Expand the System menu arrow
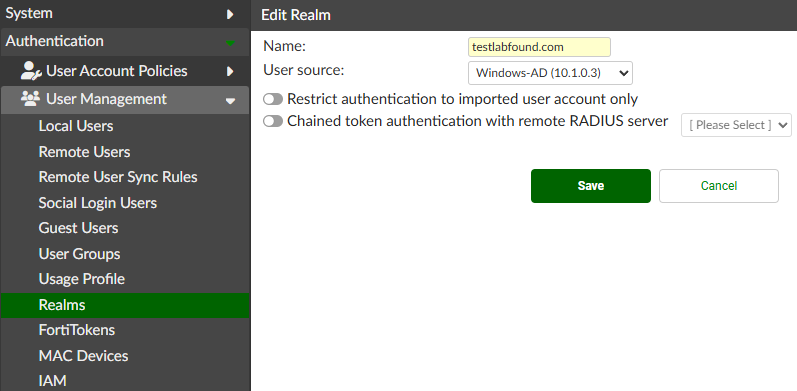This screenshot has width=797, height=391. (x=230, y=14)
